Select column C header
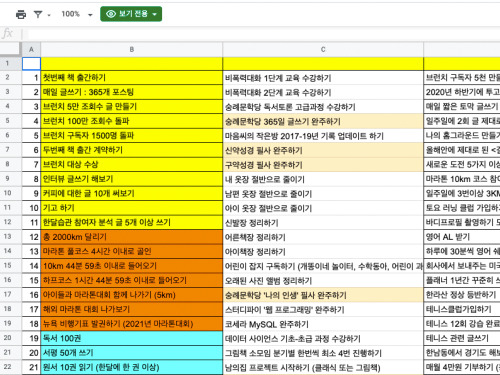The image size is (500, 375). click(323, 49)
